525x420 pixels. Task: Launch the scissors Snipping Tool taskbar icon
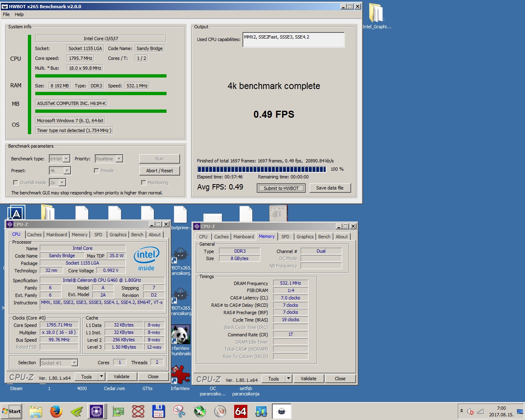click(179, 411)
